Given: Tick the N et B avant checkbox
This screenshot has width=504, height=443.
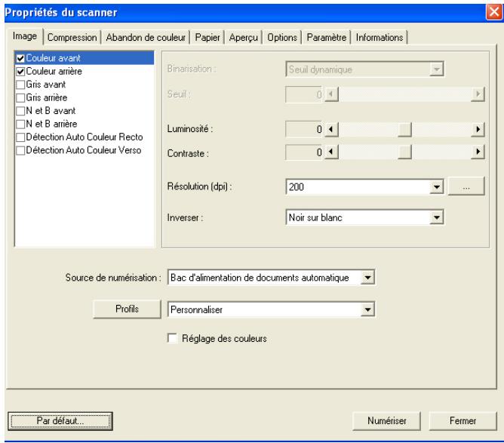Looking at the screenshot, I should pyautogui.click(x=20, y=111).
